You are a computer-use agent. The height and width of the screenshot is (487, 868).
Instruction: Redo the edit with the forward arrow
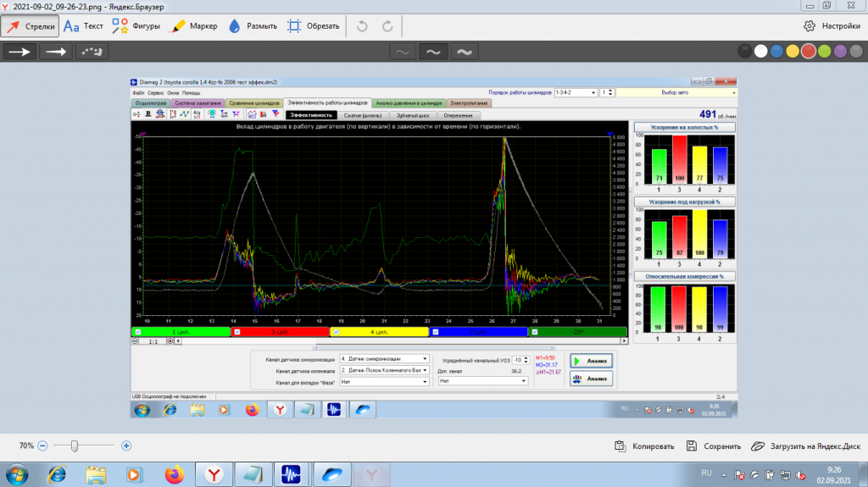click(x=387, y=26)
